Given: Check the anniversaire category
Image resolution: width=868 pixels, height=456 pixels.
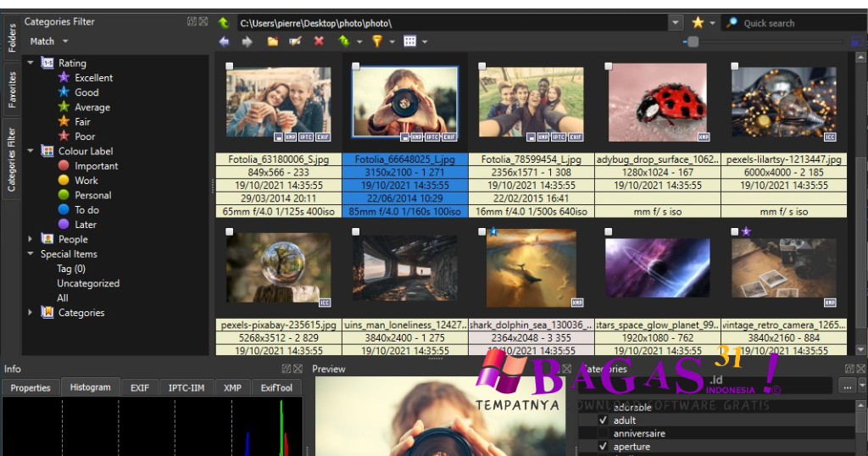Looking at the screenshot, I should tap(604, 433).
